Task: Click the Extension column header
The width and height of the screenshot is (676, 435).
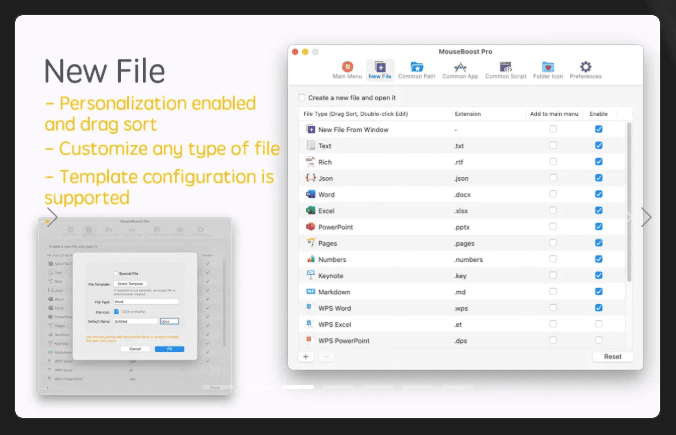Action: [x=468, y=114]
